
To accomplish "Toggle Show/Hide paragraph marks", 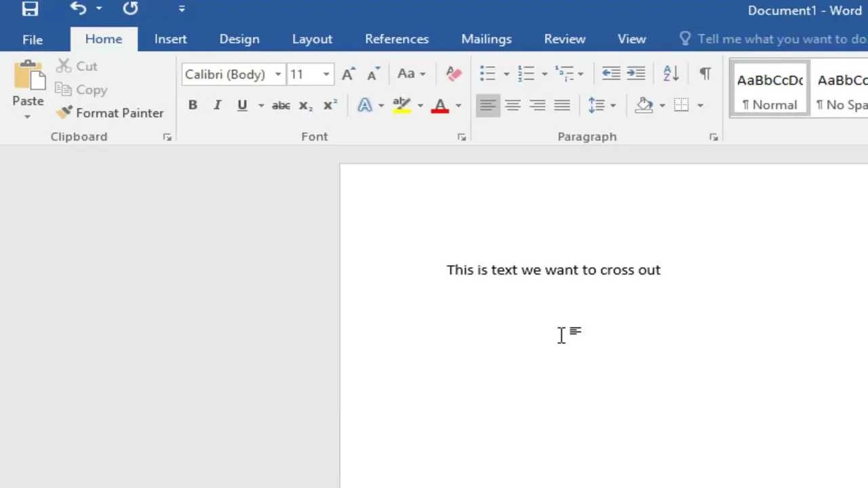I will click(705, 74).
